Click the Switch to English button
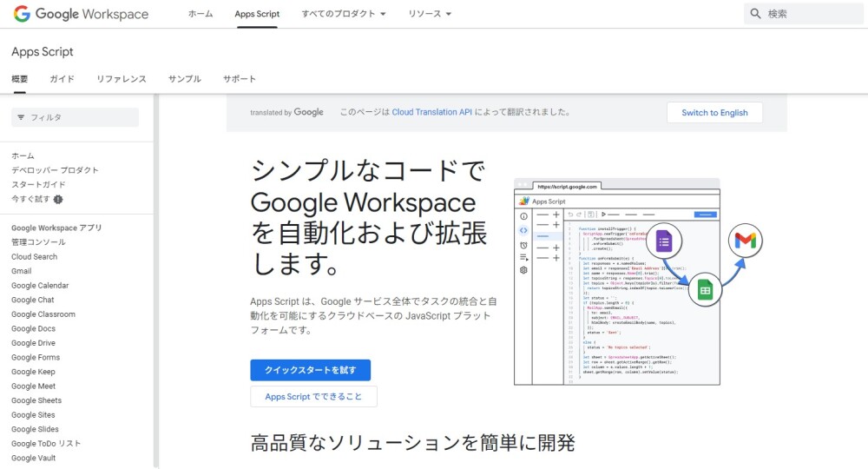The height and width of the screenshot is (469, 868). (x=713, y=113)
